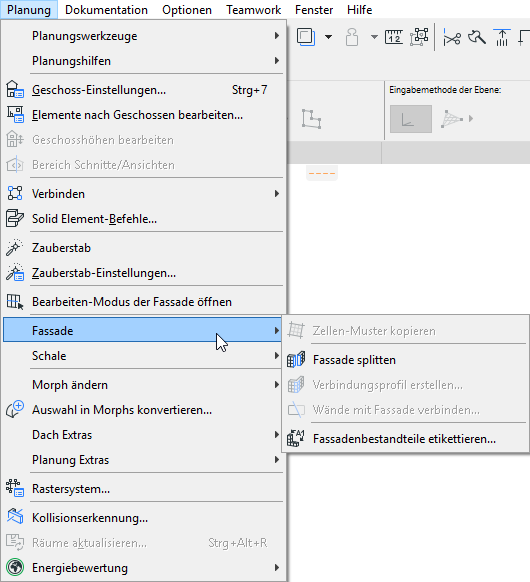Choose Elemente nach Geschossen bearbeiten text

pos(137,115)
